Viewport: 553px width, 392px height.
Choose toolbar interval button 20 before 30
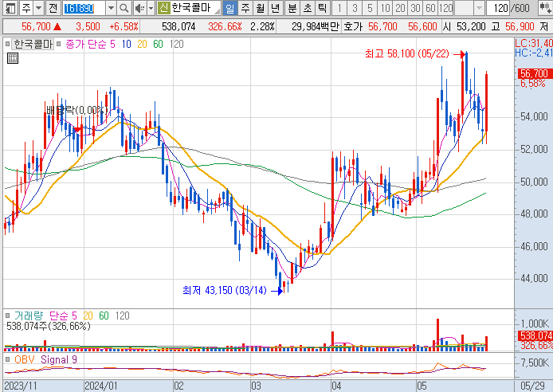click(x=400, y=8)
